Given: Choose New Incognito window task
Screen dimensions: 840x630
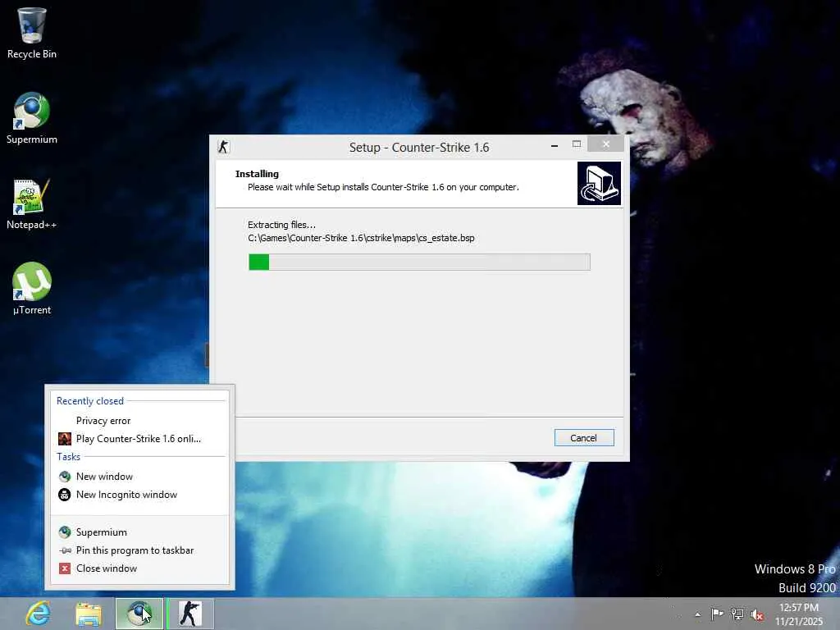Looking at the screenshot, I should pos(139,495).
